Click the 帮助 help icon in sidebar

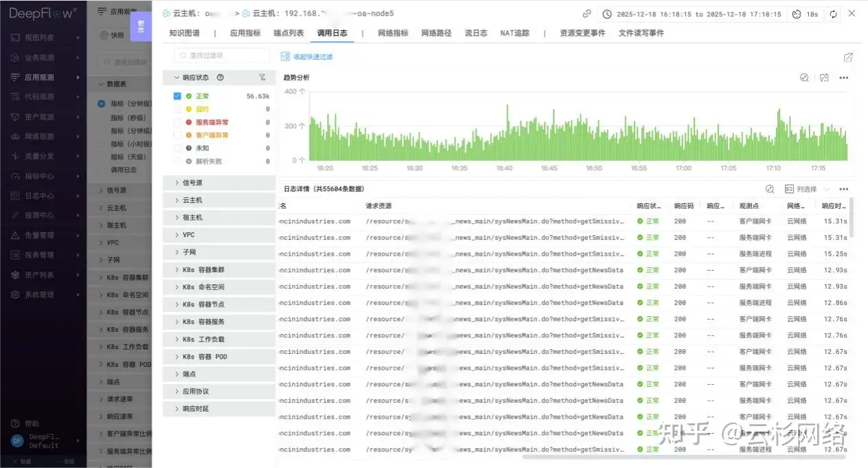tap(15, 423)
